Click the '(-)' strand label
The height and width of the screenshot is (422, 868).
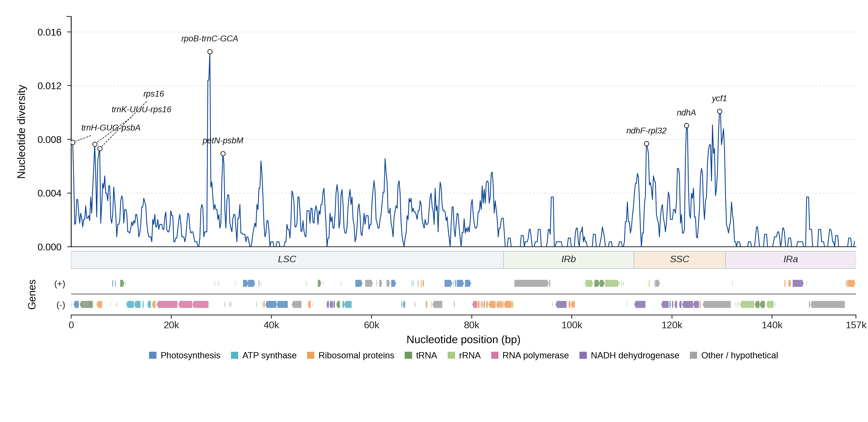61,305
